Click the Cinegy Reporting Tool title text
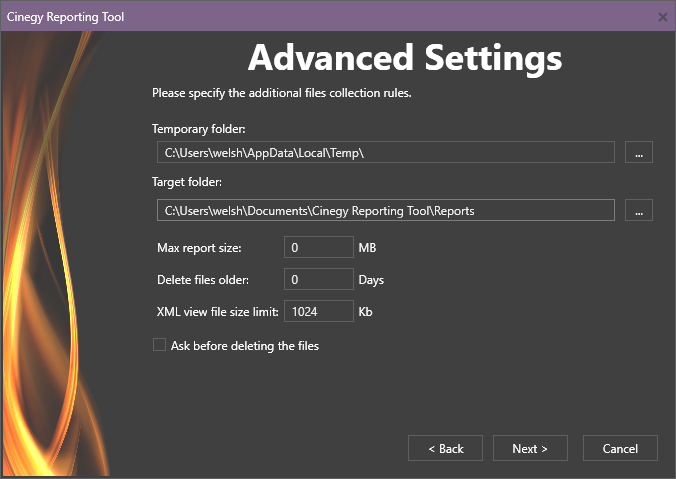 [65, 17]
